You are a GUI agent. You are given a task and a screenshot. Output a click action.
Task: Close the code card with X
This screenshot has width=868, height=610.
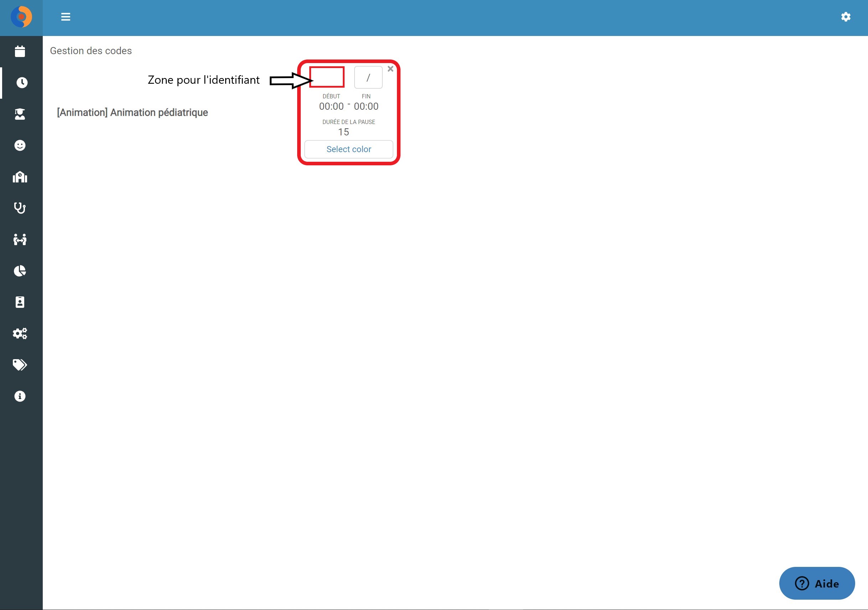[x=391, y=69]
